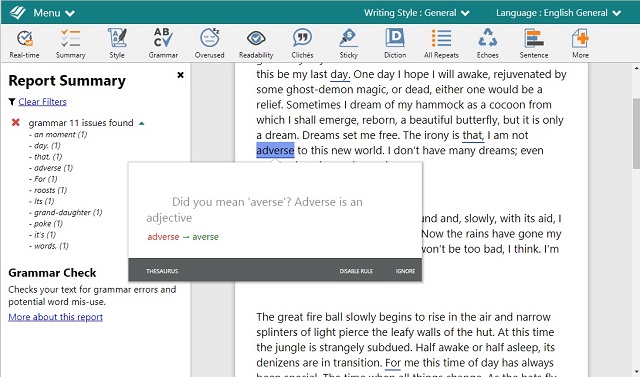640x377 pixels.
Task: Click the underlined word 'day.' in document
Action: pos(340,74)
